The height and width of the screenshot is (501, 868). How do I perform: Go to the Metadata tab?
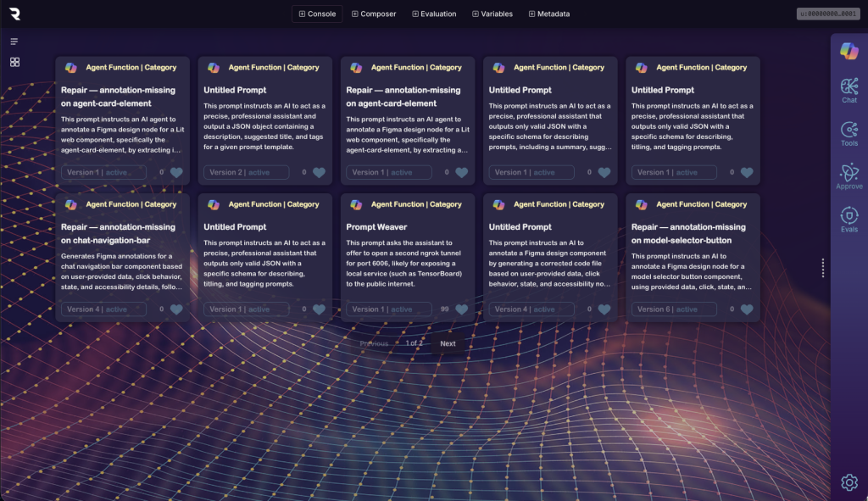549,14
